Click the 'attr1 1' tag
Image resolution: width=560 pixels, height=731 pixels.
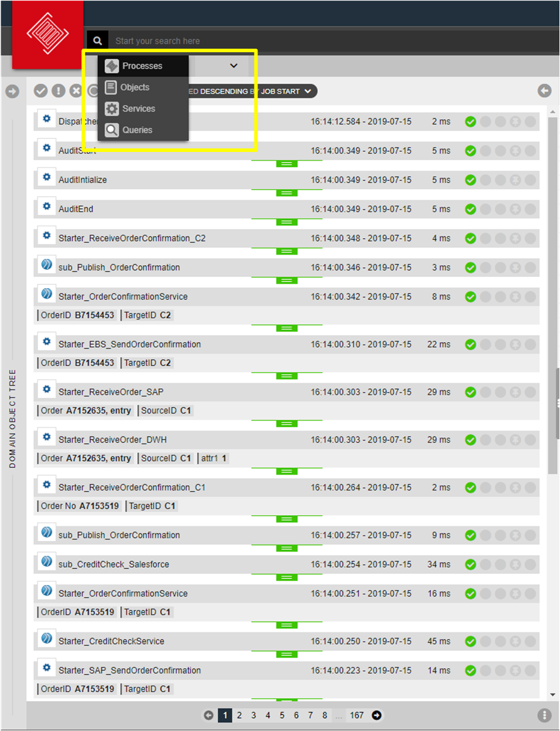(x=213, y=458)
